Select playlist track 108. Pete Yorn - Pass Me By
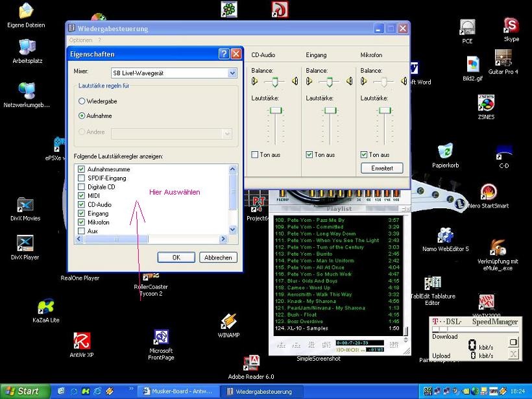532x399 pixels. (x=337, y=220)
